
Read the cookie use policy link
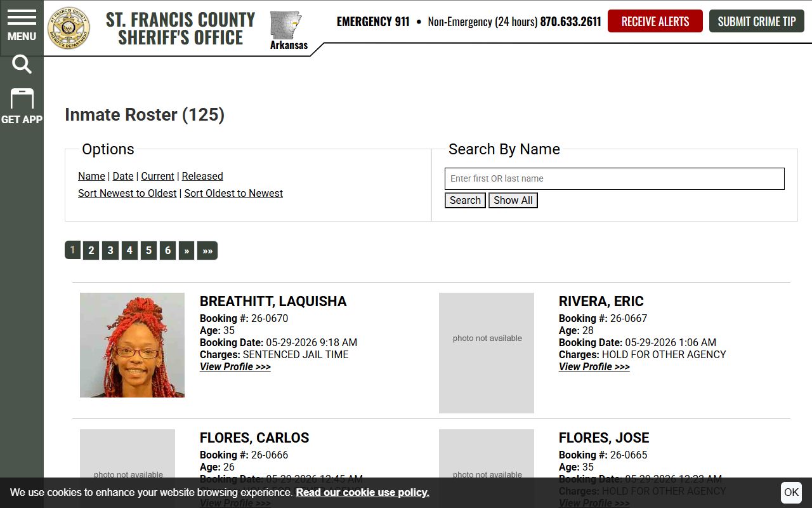pyautogui.click(x=362, y=492)
